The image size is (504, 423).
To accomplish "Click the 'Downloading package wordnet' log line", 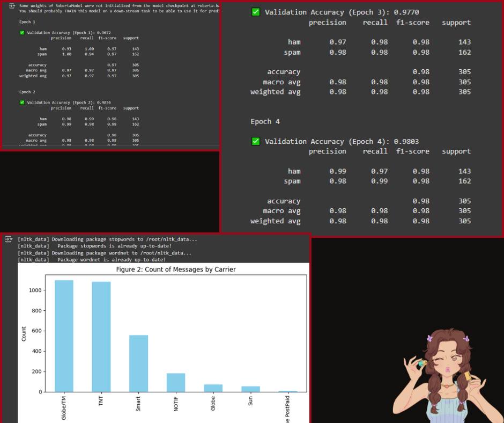I will [105, 253].
